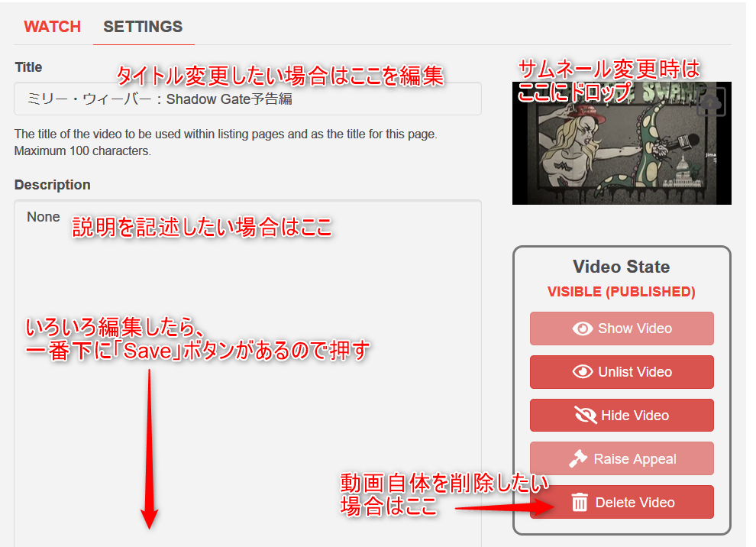The image size is (756, 547).
Task: Click the eye icon on Show Video
Action: click(x=583, y=329)
